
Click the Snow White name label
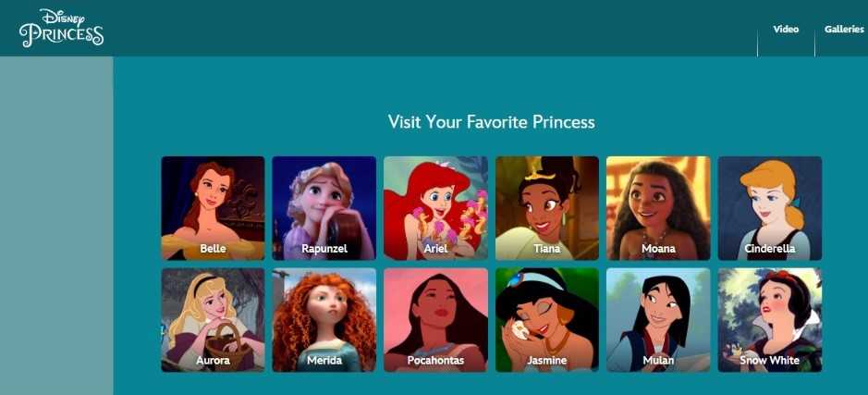pos(770,361)
